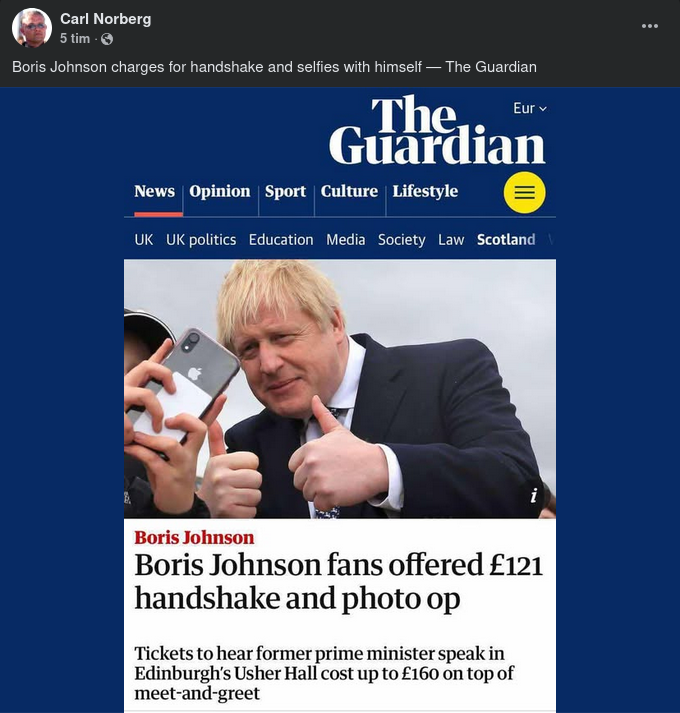Open the yellow hamburger menu button

[524, 192]
